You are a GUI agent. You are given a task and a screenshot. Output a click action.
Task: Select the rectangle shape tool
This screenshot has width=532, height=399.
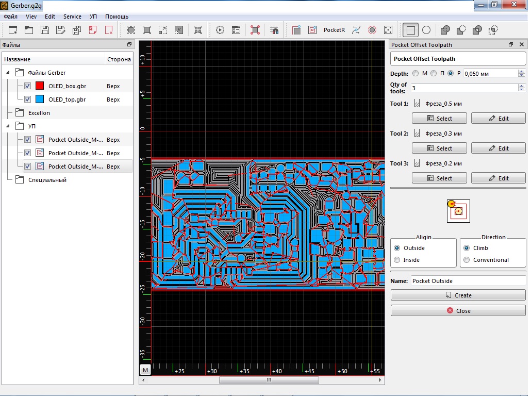coord(410,30)
